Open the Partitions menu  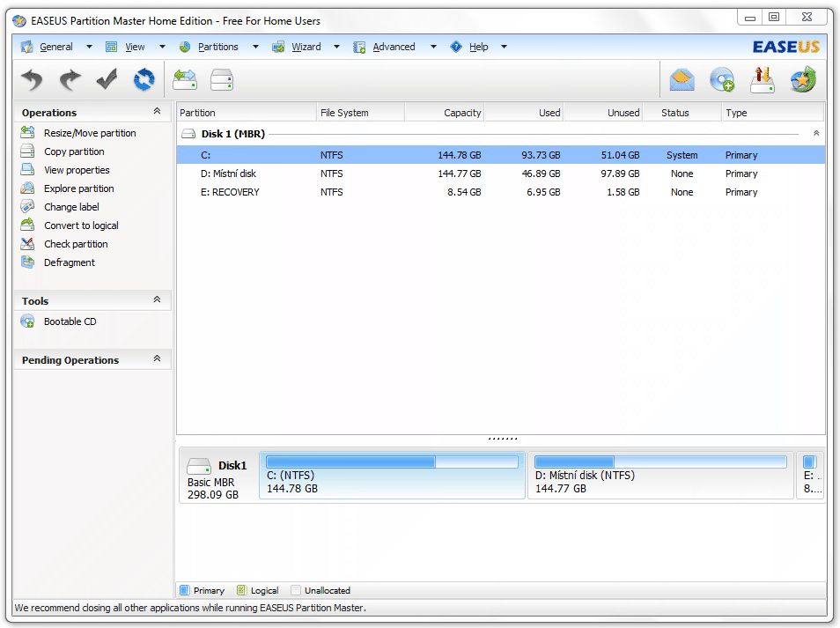pos(218,47)
